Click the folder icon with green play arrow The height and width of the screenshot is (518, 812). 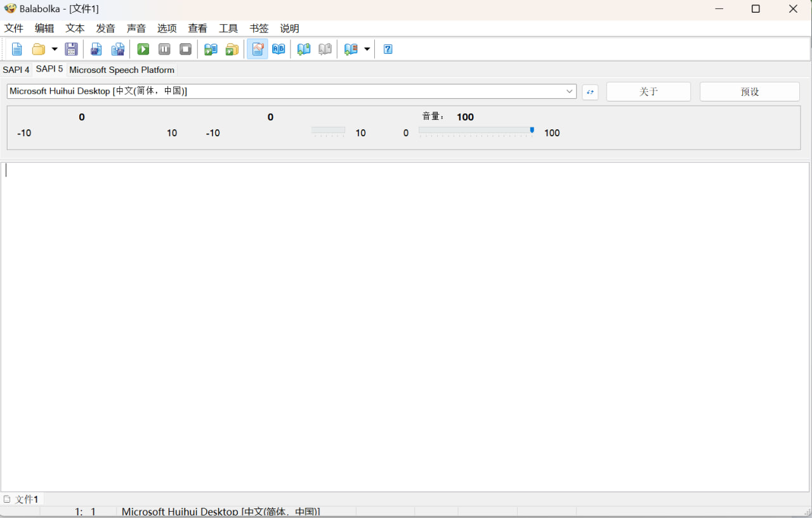click(x=232, y=49)
